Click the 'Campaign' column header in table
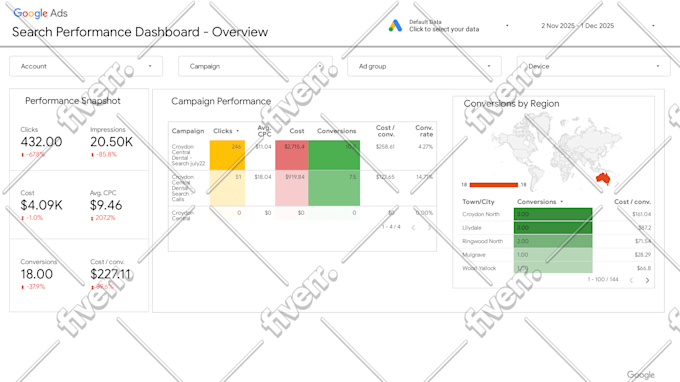The image size is (680, 382). pos(188,131)
